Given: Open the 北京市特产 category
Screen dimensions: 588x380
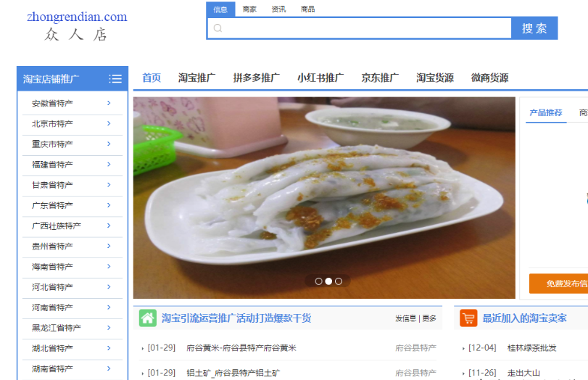Looking at the screenshot, I should click(x=52, y=123).
